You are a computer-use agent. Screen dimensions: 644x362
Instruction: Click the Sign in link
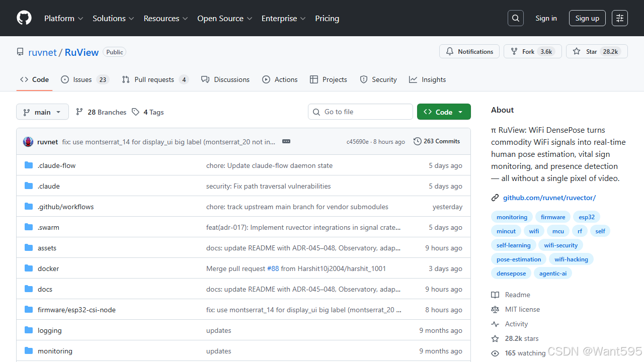(546, 18)
